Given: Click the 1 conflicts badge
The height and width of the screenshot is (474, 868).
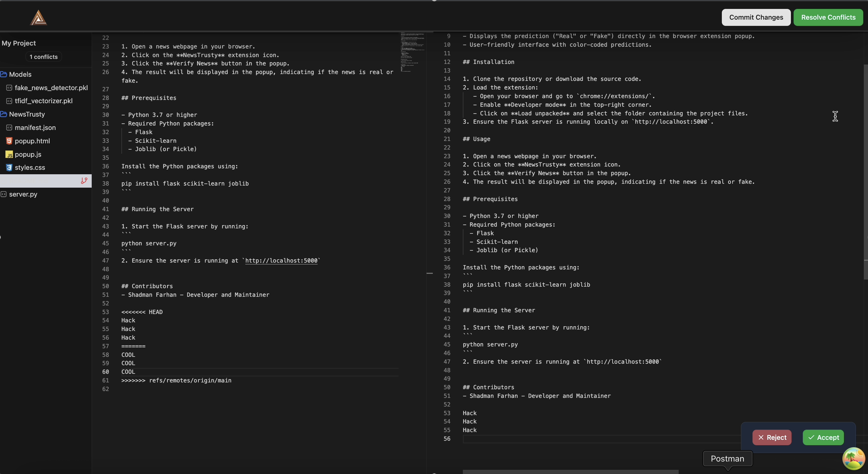Looking at the screenshot, I should coord(43,57).
